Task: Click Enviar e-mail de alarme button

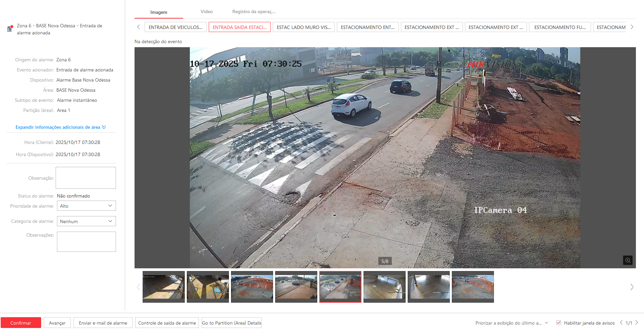Action: pyautogui.click(x=103, y=323)
